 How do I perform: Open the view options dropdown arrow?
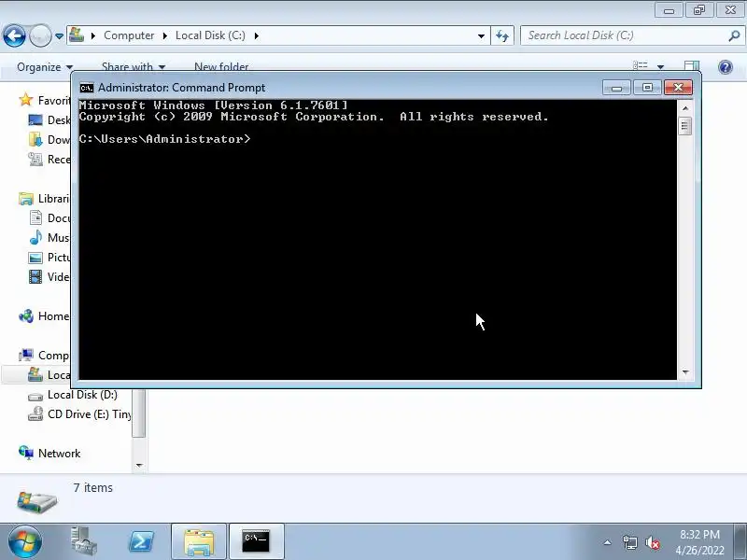660,66
